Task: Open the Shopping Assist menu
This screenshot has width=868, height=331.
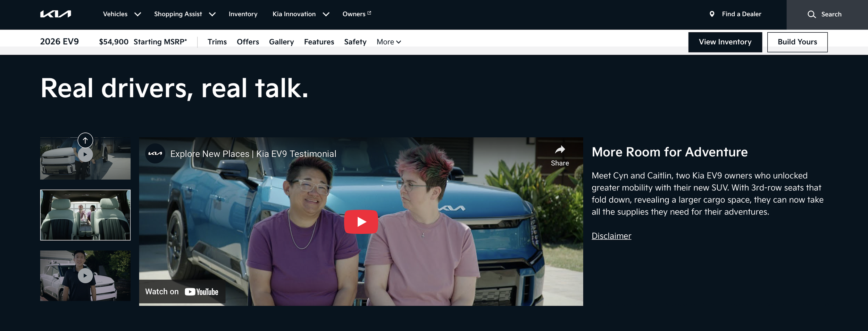Action: point(178,14)
